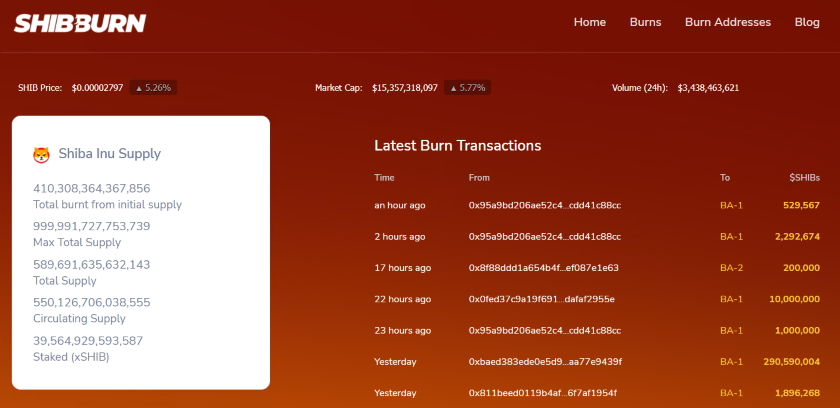Click the Shiba Inu Supply heading
The height and width of the screenshot is (408, 840).
(x=109, y=154)
